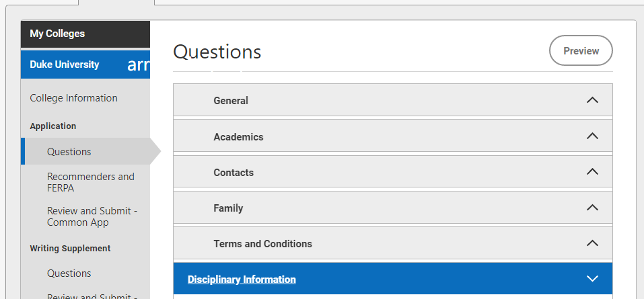Image resolution: width=644 pixels, height=299 pixels.
Task: Go to College Information
Action: [73, 98]
